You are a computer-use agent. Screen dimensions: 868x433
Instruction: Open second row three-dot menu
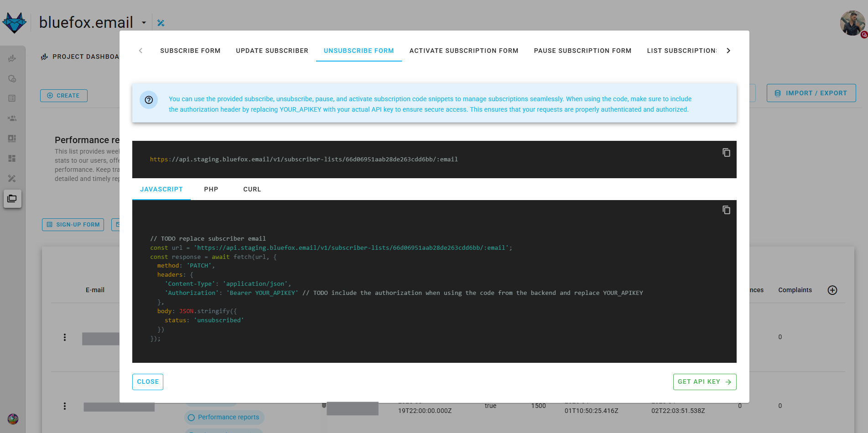click(65, 406)
